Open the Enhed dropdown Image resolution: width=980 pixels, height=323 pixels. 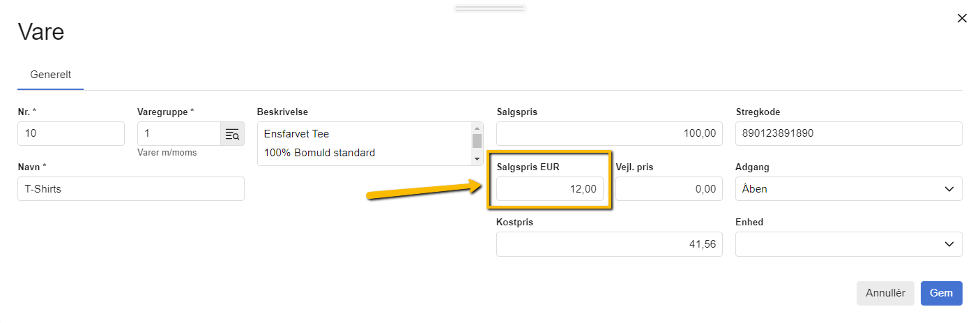[848, 244]
